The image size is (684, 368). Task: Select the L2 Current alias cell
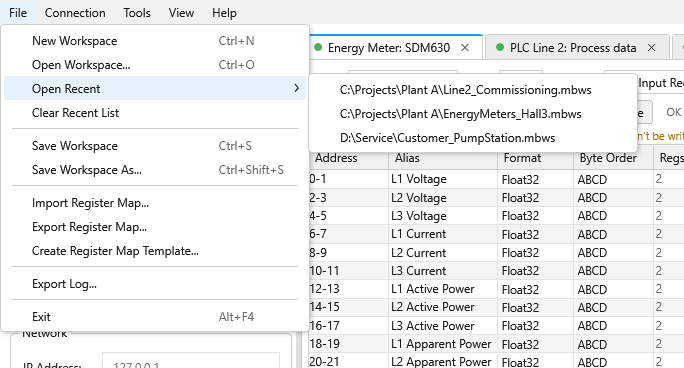[443, 252]
